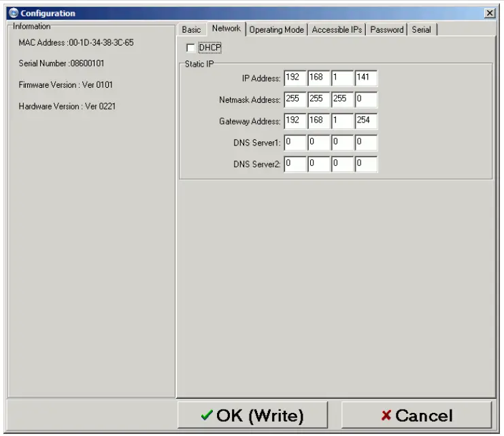Click the DNS Server2 second octet field
The image size is (504, 436).
click(x=318, y=165)
